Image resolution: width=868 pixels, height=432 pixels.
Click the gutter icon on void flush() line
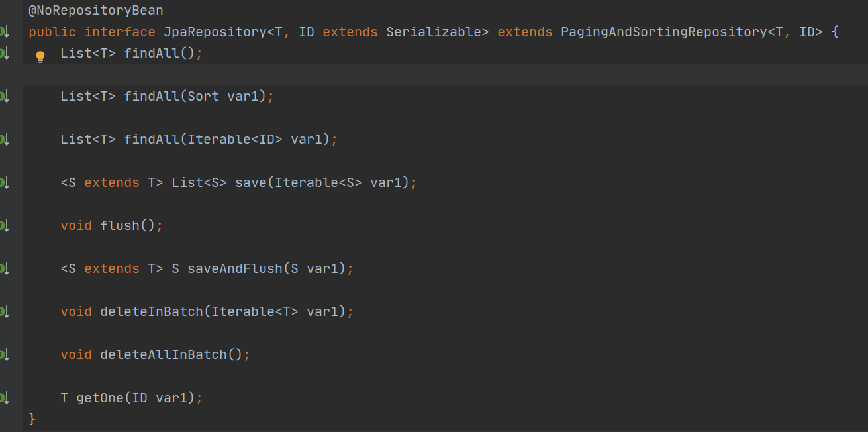coord(4,225)
